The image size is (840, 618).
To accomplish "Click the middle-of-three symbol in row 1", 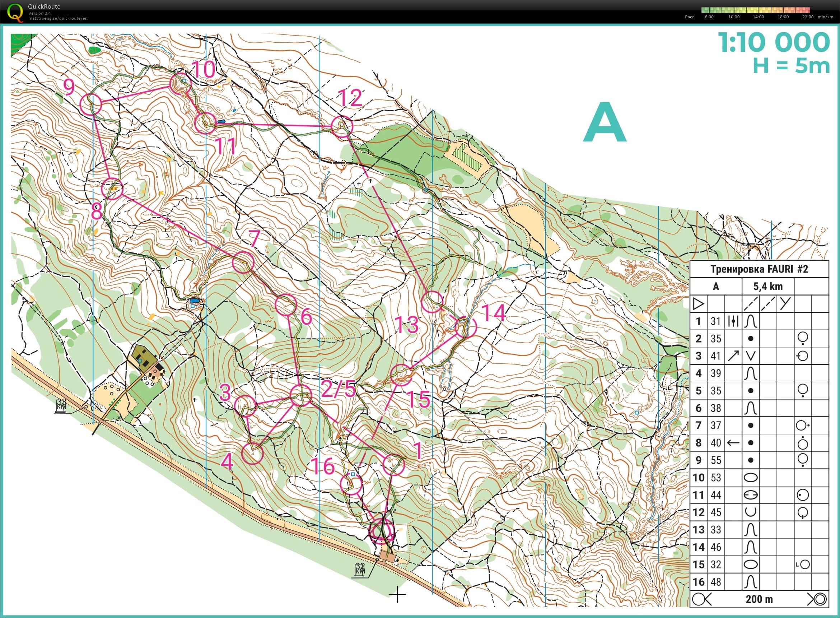I will click(x=733, y=321).
